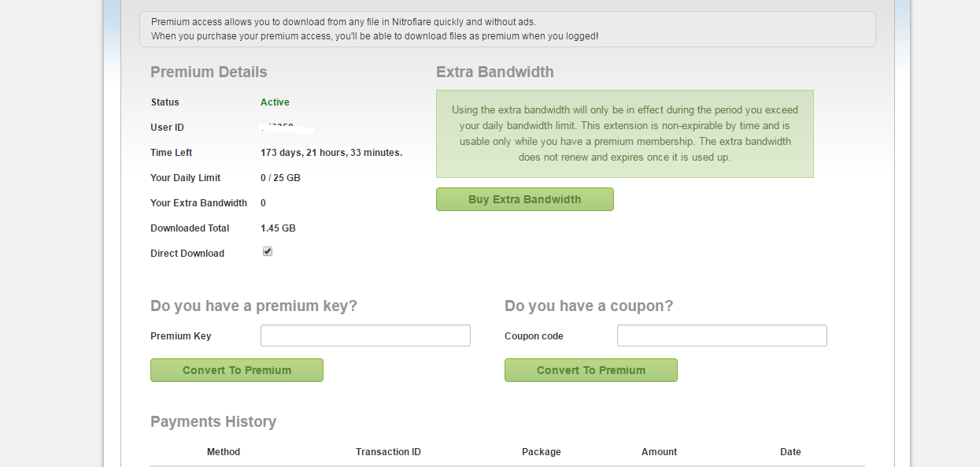Toggle the Direct Download checkbox
The image size is (980, 467).
pyautogui.click(x=268, y=252)
